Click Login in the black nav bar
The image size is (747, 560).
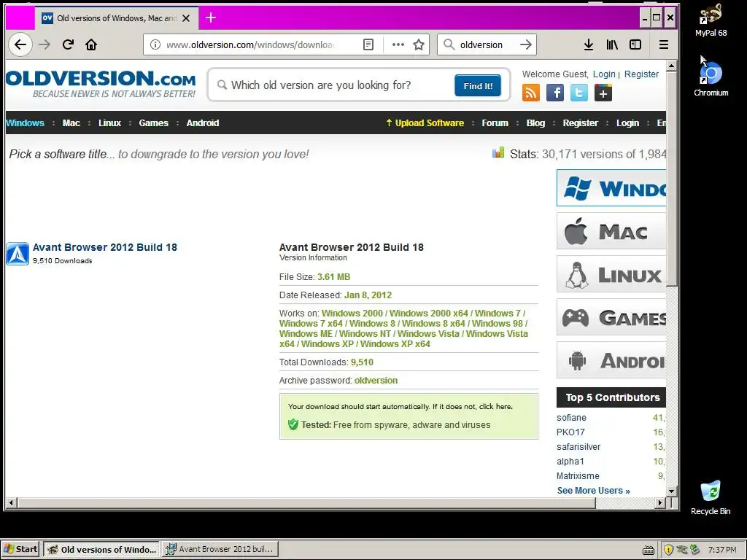[627, 122]
